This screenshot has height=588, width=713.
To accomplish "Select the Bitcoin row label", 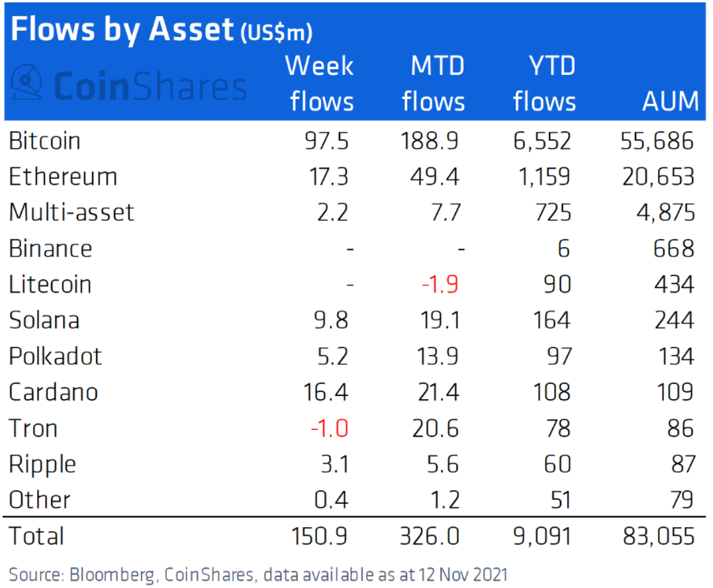I will click(45, 141).
